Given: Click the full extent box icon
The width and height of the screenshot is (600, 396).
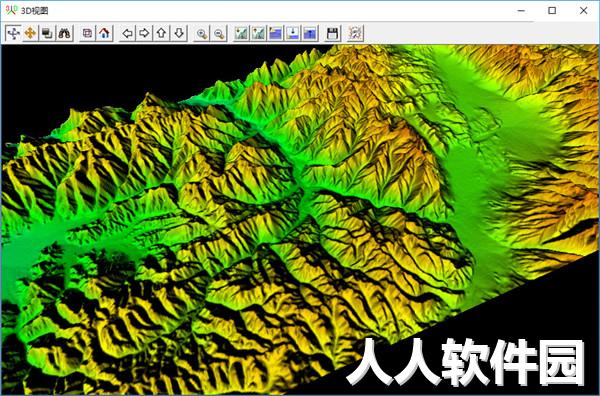Looking at the screenshot, I should [87, 33].
